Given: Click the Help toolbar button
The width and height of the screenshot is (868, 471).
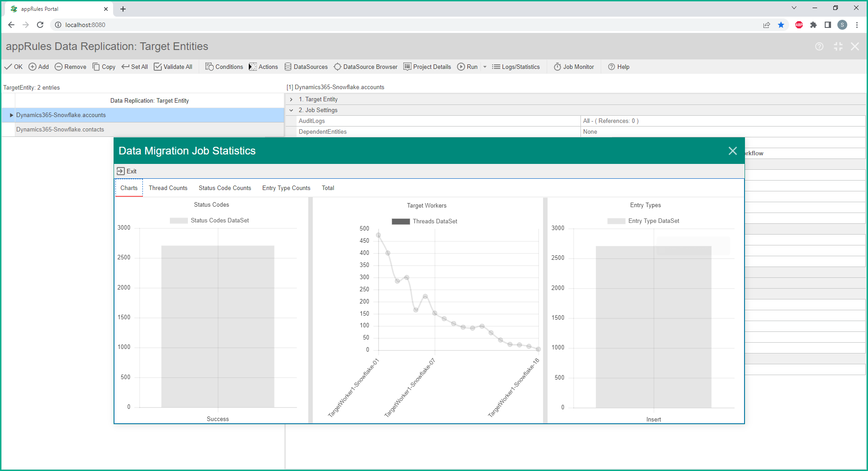Looking at the screenshot, I should tap(619, 67).
